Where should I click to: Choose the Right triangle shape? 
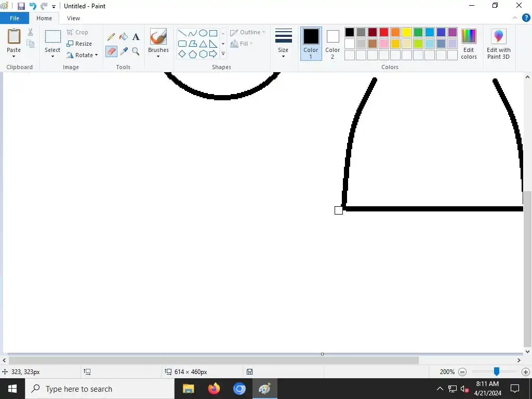pyautogui.click(x=214, y=44)
